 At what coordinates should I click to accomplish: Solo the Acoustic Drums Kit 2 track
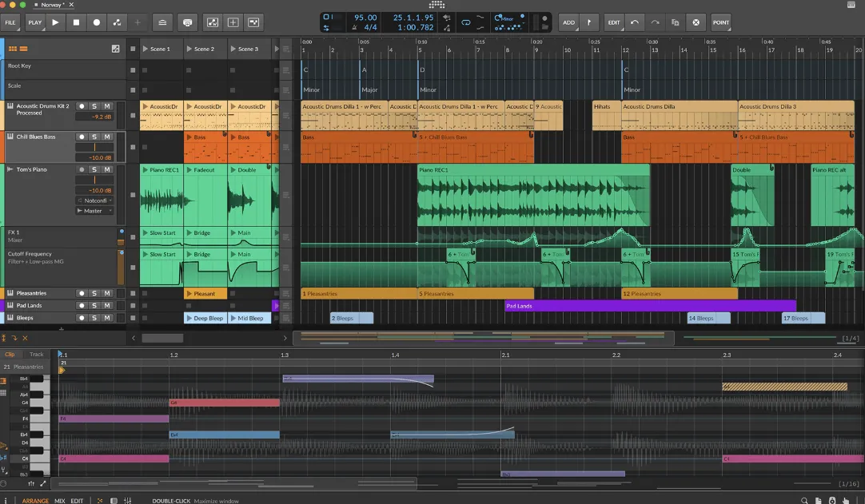(x=94, y=106)
